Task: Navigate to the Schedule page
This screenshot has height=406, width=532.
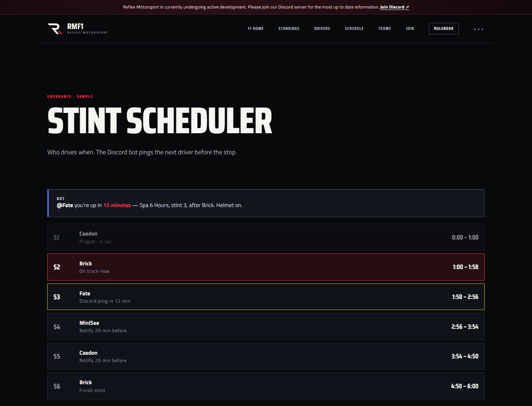Action: pos(354,28)
